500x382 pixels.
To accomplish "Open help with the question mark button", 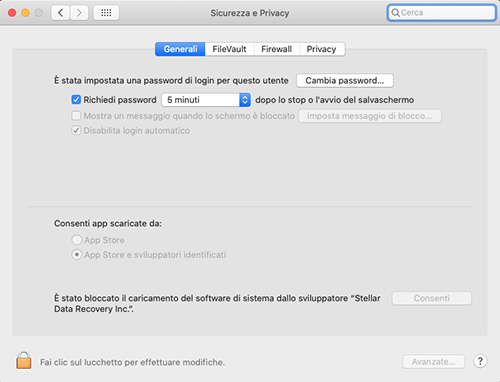I will point(480,361).
